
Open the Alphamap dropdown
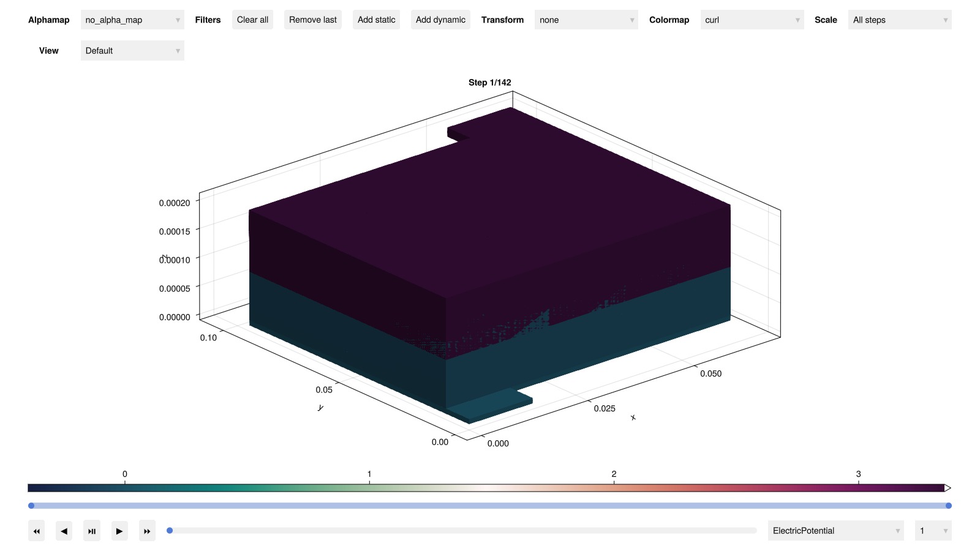pos(132,20)
